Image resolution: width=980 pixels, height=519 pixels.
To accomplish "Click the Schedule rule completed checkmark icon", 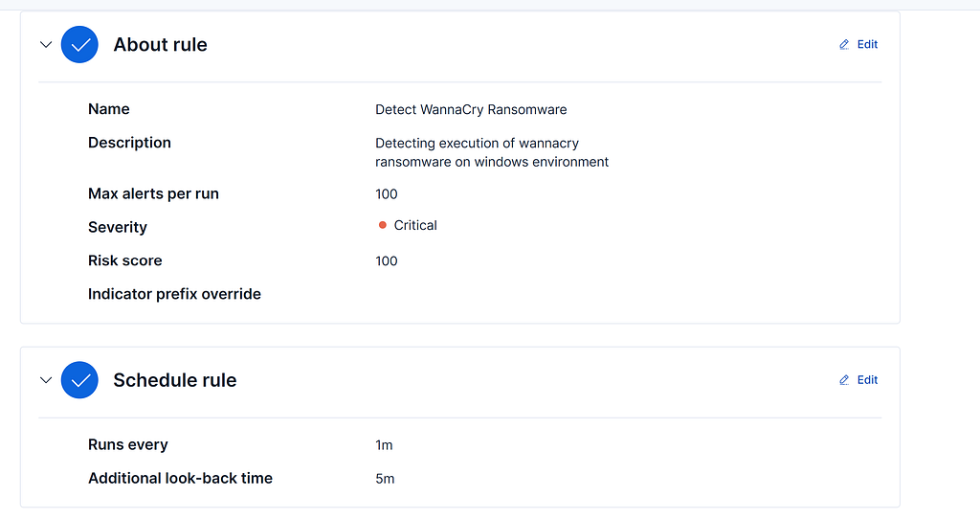I will [80, 380].
